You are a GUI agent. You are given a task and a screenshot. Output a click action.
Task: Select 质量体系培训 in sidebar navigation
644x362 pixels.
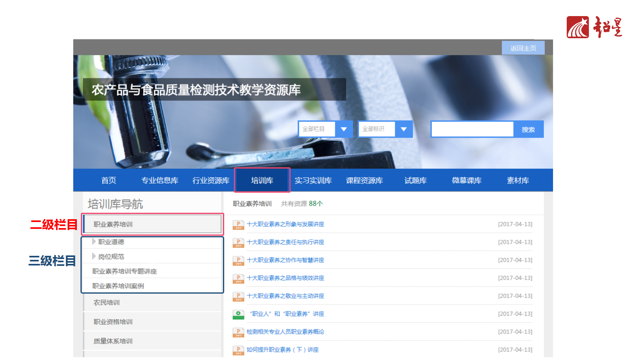click(x=153, y=341)
